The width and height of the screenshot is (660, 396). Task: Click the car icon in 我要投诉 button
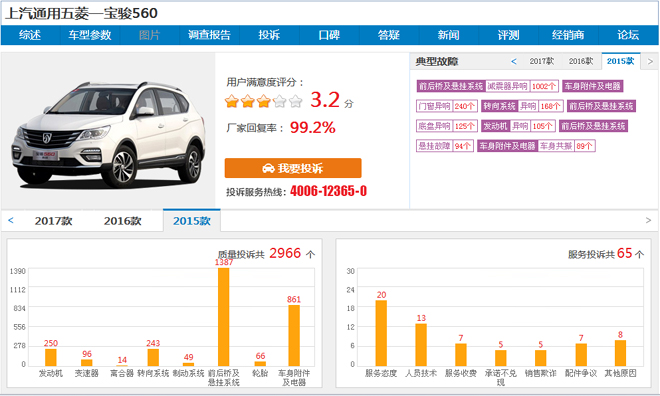click(x=268, y=168)
